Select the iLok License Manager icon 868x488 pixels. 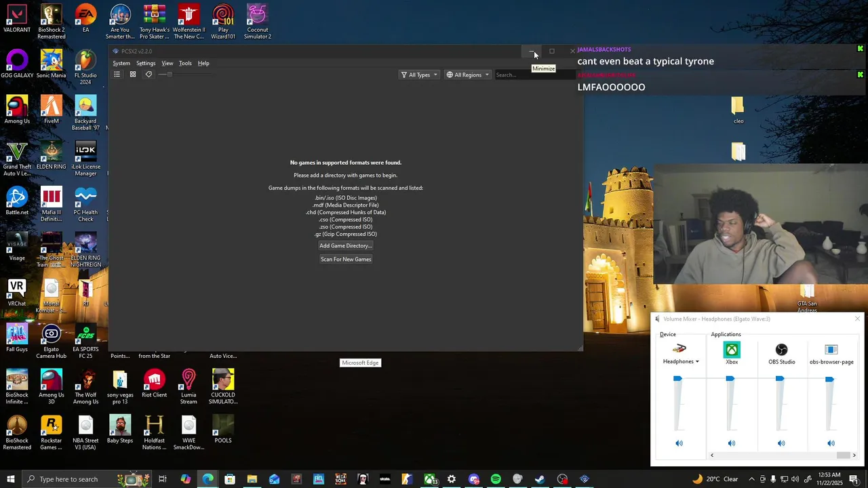tap(85, 159)
